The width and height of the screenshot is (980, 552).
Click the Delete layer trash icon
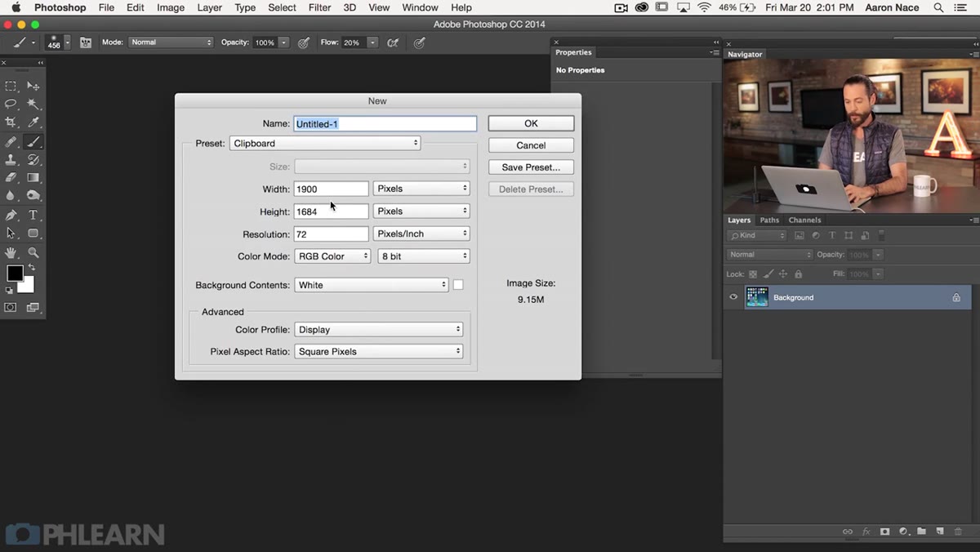click(959, 532)
